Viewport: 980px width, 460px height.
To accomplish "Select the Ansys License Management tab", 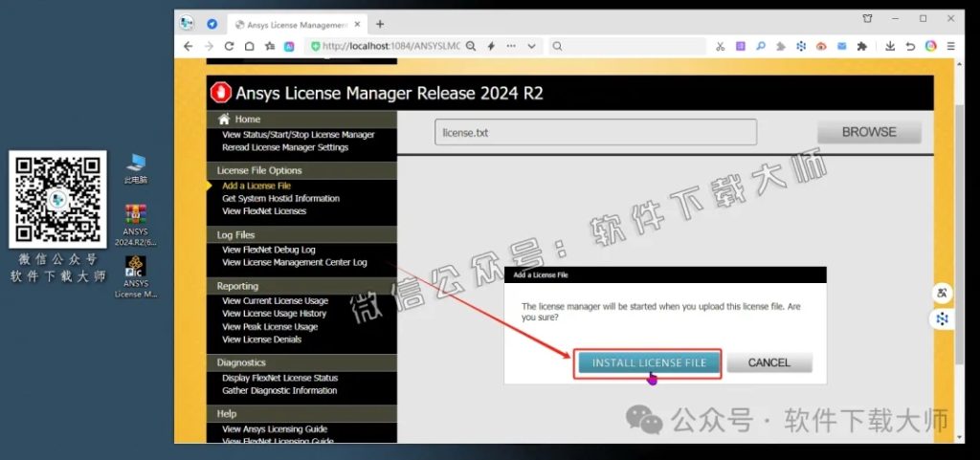I will tap(297, 25).
